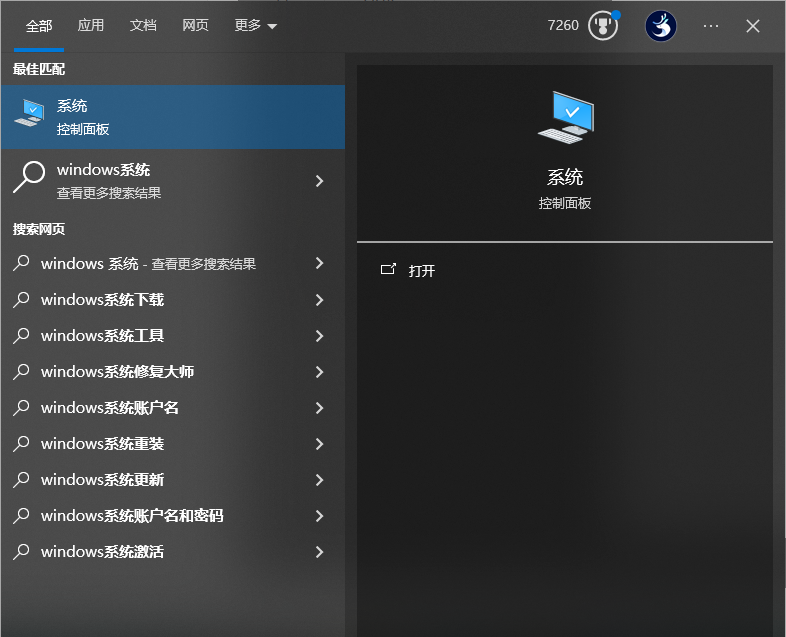Click search icon beside windows系统账户名
Image resolution: width=786 pixels, height=637 pixels.
click(21, 407)
